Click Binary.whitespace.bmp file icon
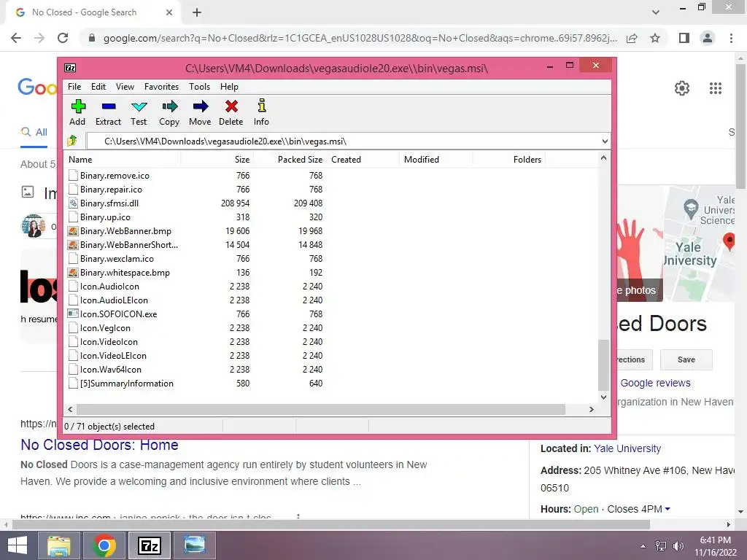The image size is (747, 560). [x=73, y=273]
